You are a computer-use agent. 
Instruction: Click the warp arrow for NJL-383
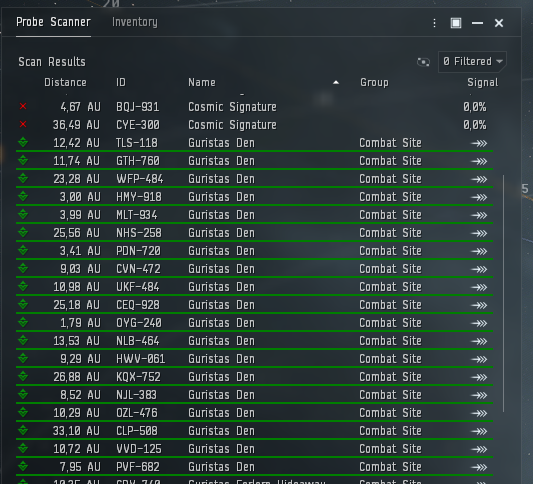(x=479, y=395)
